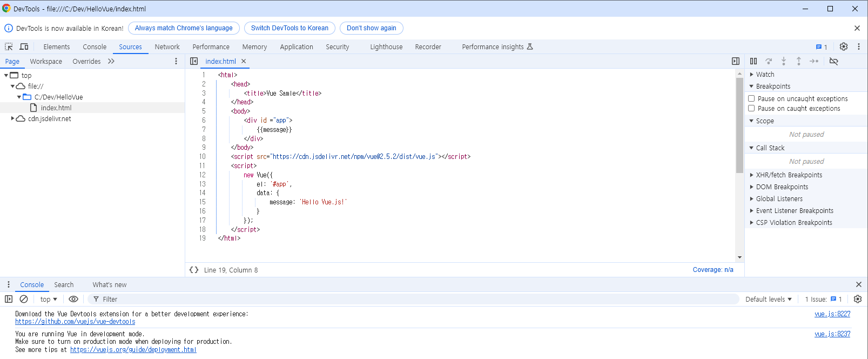Close the index.html editor tab
Image resolution: width=868 pixels, height=359 pixels.
(x=244, y=62)
